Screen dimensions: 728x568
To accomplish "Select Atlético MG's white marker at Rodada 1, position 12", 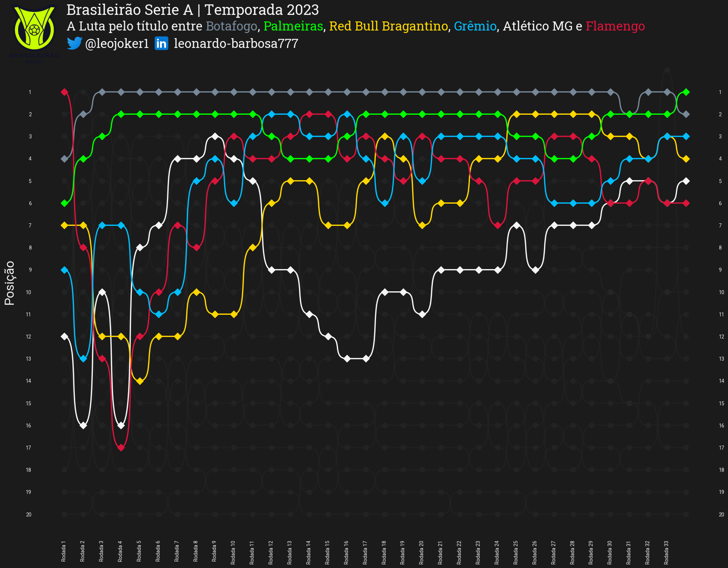I will click(65, 336).
